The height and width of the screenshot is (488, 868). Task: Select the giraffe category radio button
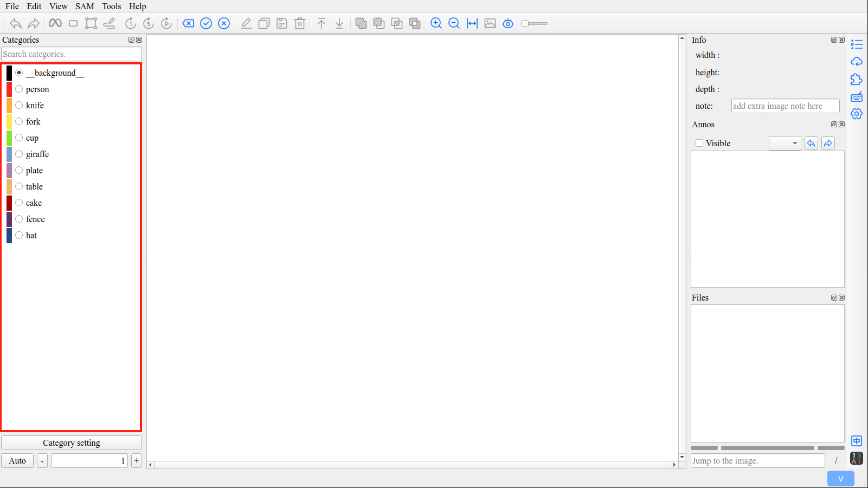(x=19, y=154)
